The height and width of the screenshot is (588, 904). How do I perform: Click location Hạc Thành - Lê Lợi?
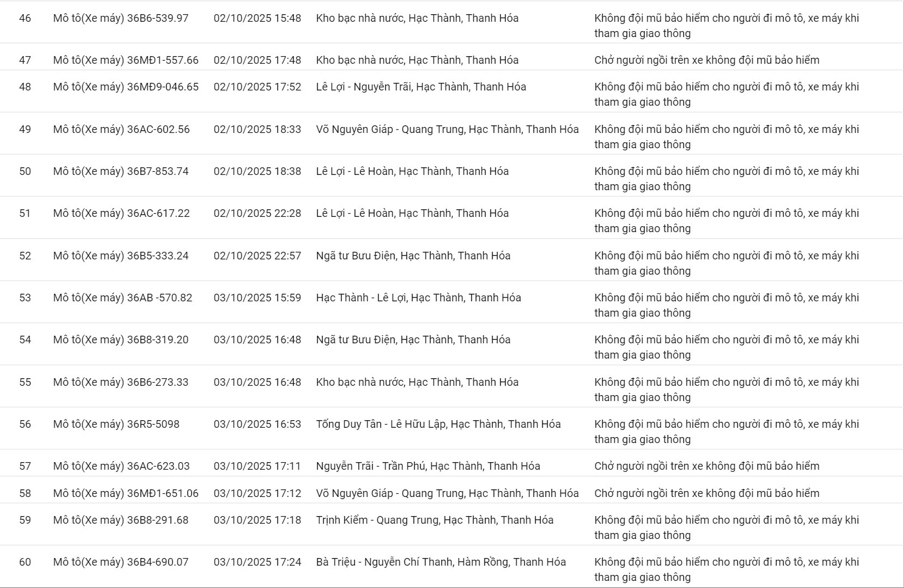pos(418,298)
